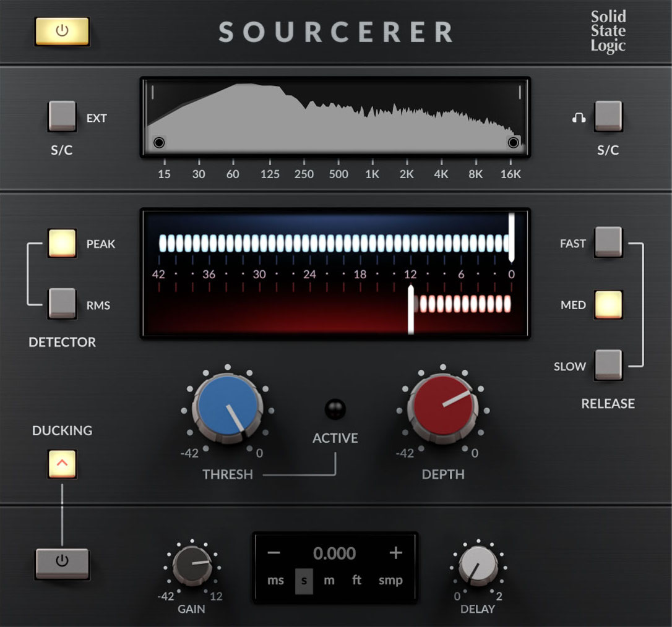Screen dimensions: 672x627
Task: Enable the PEAK detector mode
Action: point(61,243)
